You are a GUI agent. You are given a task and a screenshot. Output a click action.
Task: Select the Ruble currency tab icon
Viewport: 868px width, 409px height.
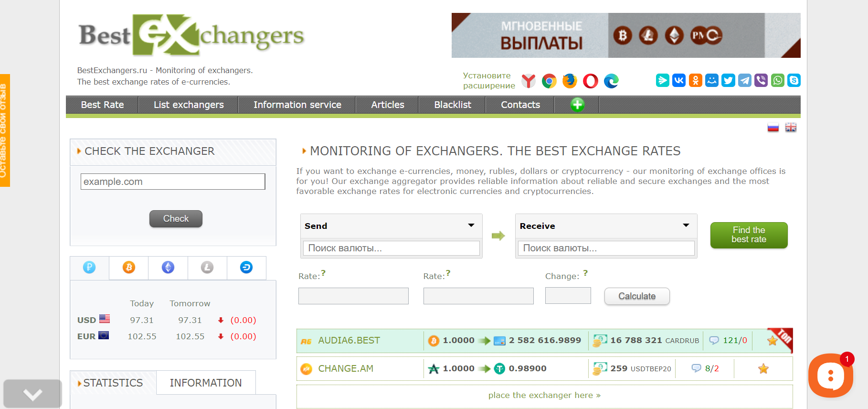coord(89,268)
